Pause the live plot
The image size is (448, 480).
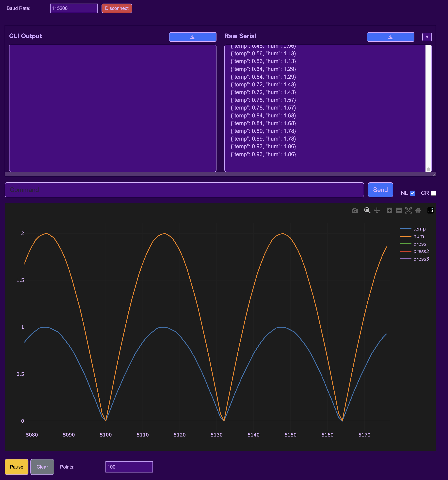[17, 467]
